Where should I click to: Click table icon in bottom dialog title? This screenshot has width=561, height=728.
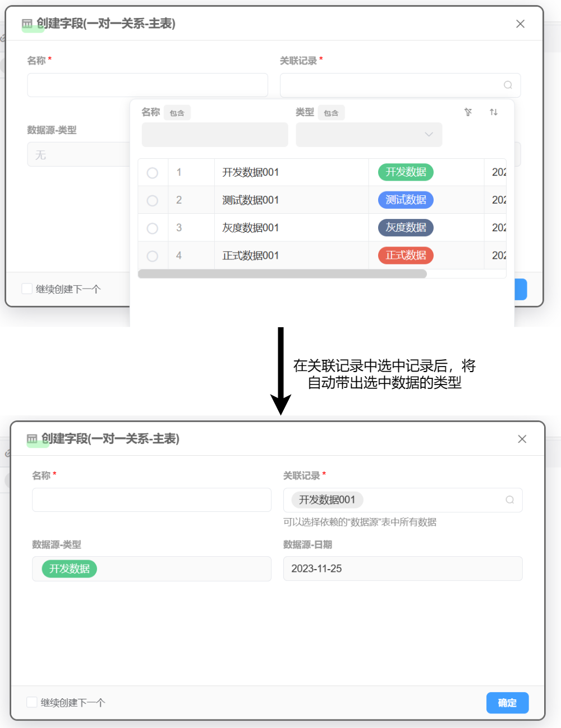pyautogui.click(x=32, y=439)
